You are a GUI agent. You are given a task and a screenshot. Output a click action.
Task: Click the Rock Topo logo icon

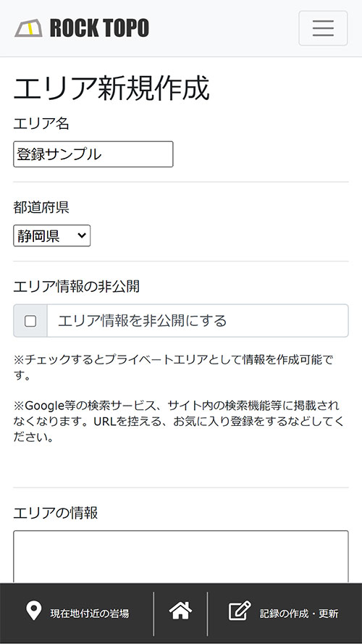pos(29,28)
